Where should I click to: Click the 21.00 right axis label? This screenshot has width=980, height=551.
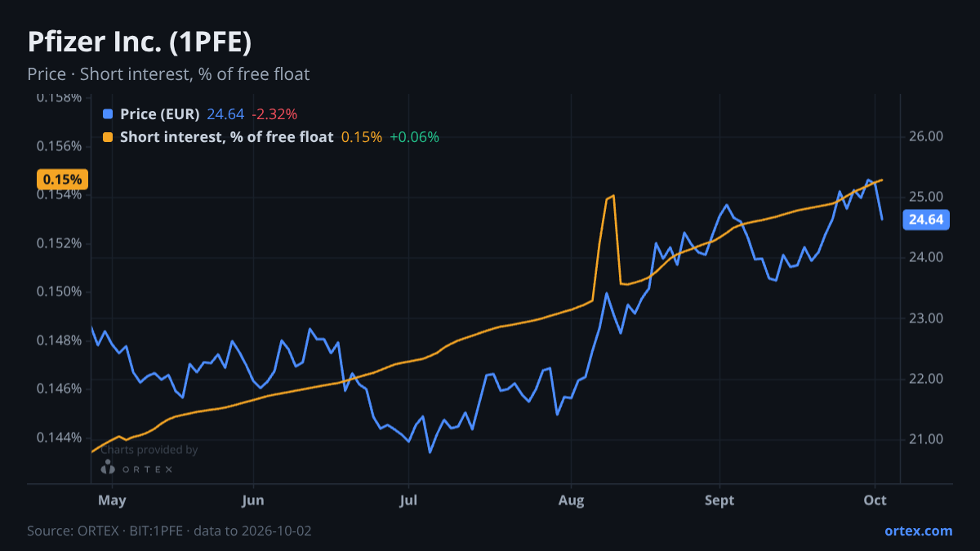coord(926,439)
